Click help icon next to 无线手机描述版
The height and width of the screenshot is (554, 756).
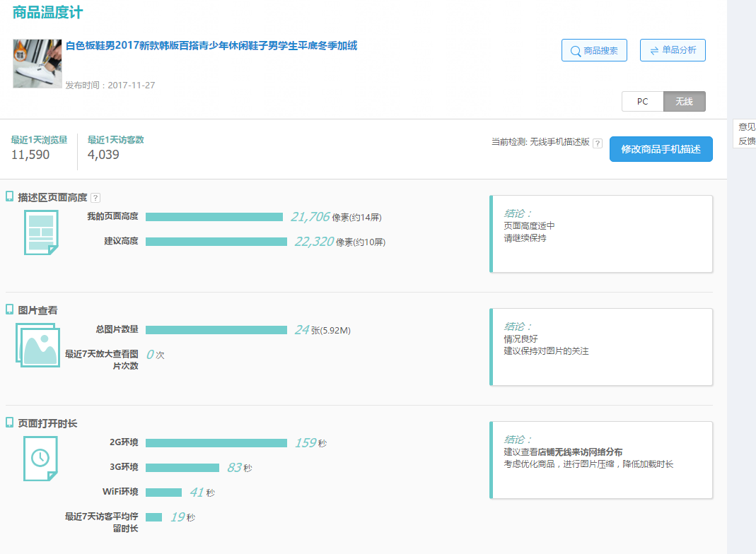pyautogui.click(x=598, y=143)
